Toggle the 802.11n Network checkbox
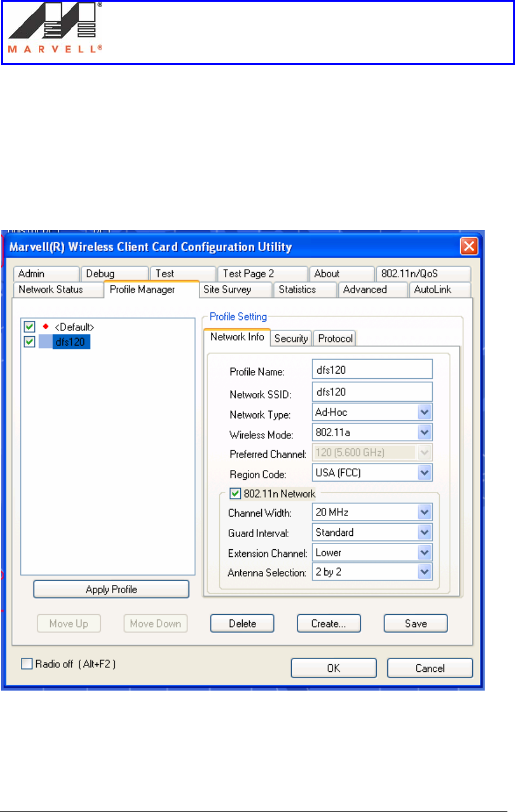 point(235,494)
